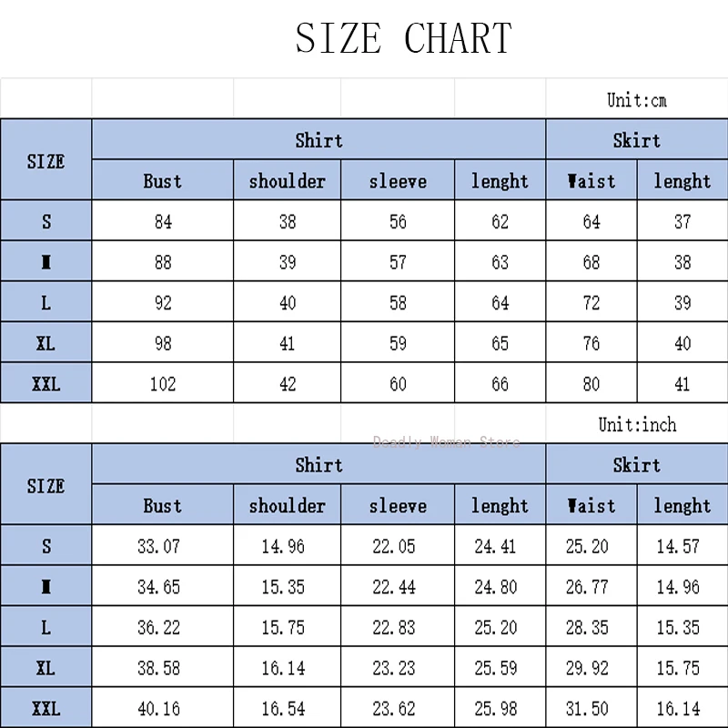Select the Bust column header in cm table
The width and height of the screenshot is (728, 728).
pyautogui.click(x=163, y=180)
